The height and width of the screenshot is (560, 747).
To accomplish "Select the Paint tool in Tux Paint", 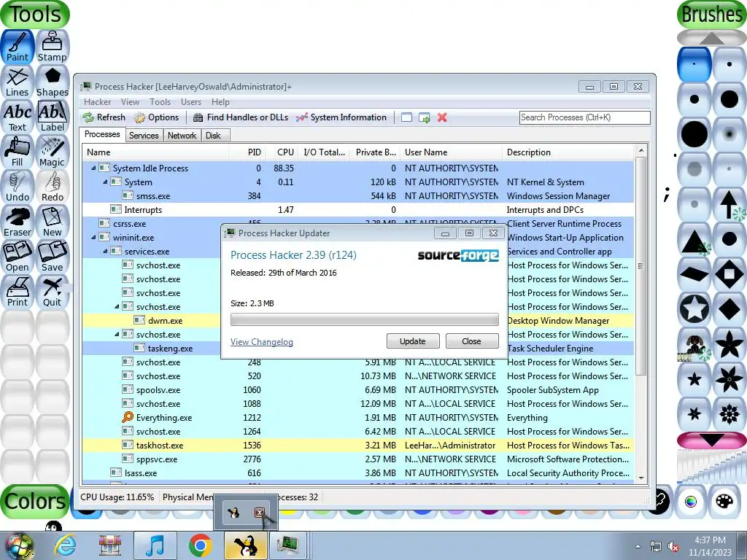I will click(x=18, y=47).
